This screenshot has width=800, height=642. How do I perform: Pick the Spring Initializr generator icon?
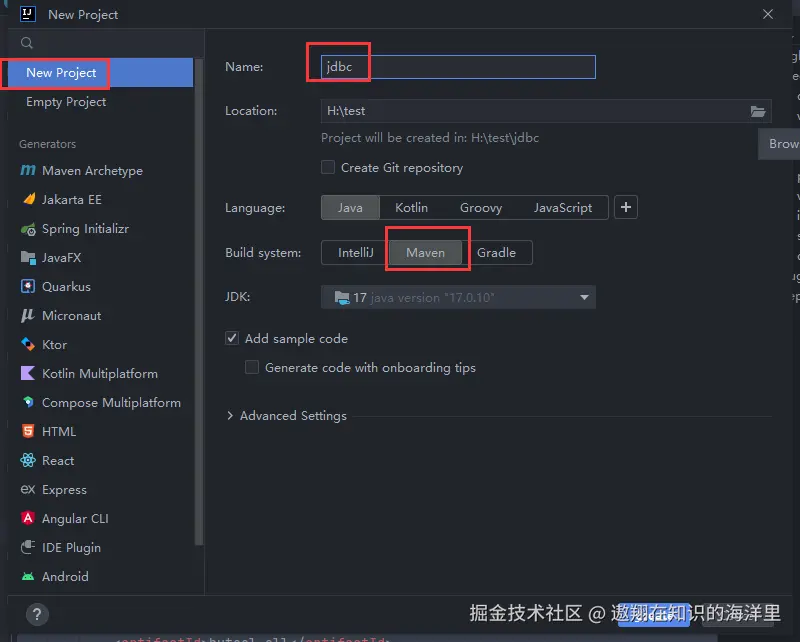[x=28, y=229]
